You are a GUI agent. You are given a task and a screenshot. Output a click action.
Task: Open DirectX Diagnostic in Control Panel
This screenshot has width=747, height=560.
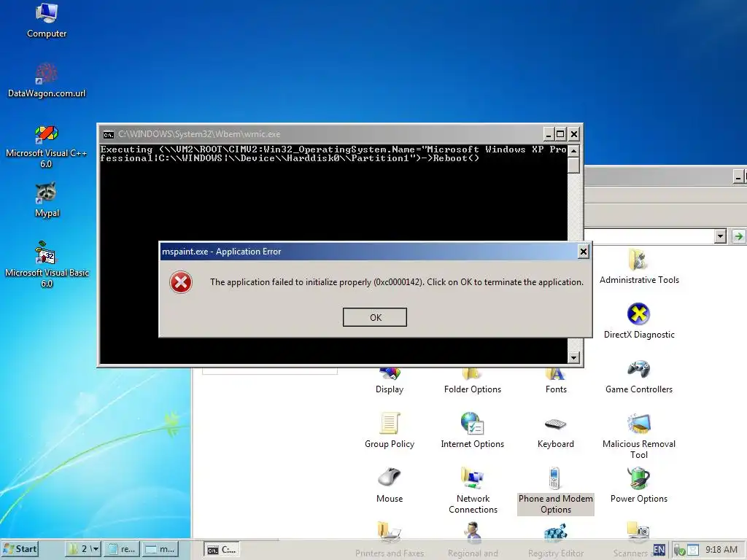click(x=639, y=321)
